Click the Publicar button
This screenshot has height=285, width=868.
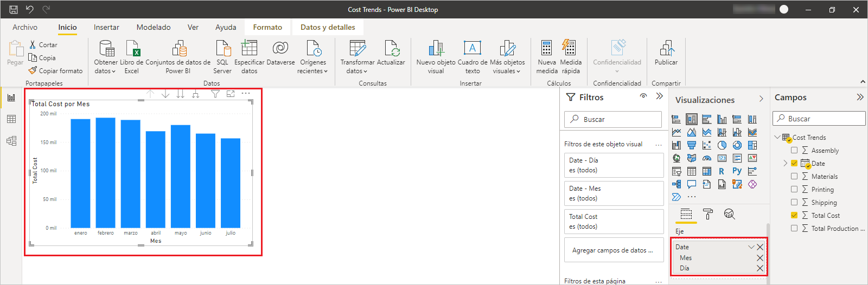666,53
